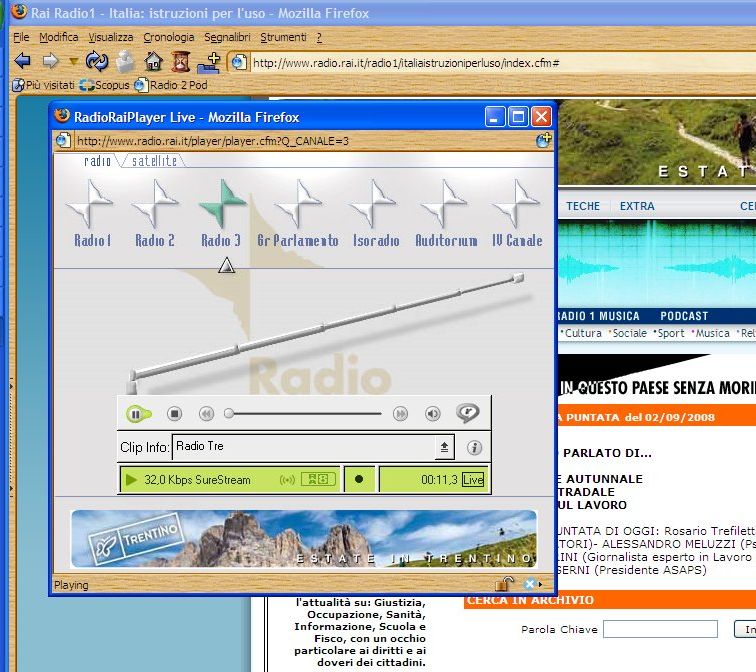This screenshot has height=672, width=756.
Task: Reload the page with the refresh icon
Action: [96, 61]
